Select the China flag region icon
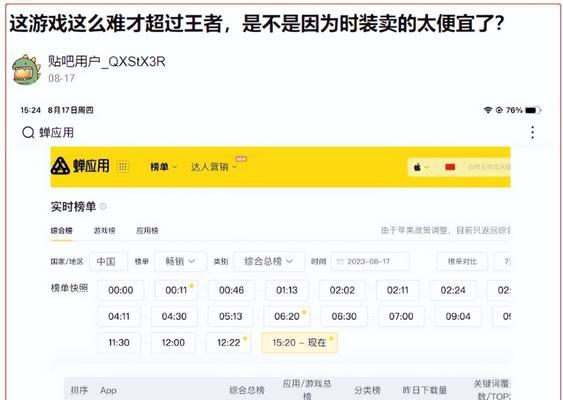This screenshot has width=563, height=400. point(450,167)
